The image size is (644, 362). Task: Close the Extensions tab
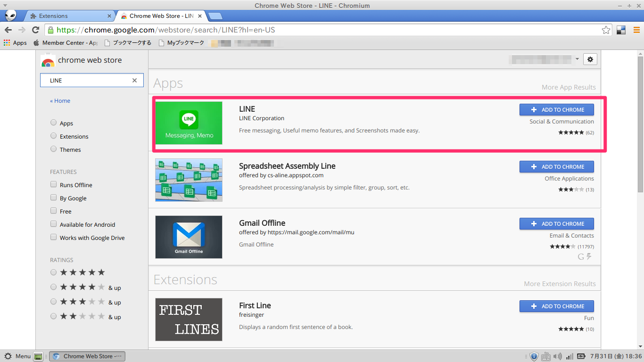click(109, 16)
